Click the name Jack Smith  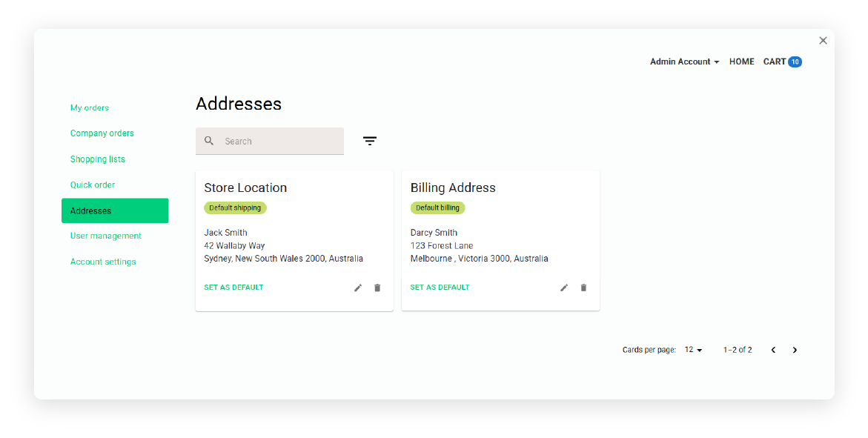pyautogui.click(x=226, y=233)
